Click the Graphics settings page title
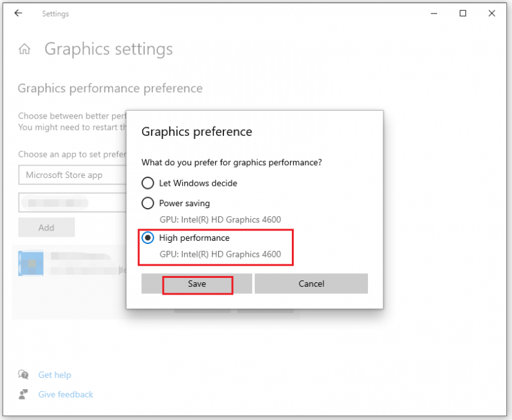 109,49
